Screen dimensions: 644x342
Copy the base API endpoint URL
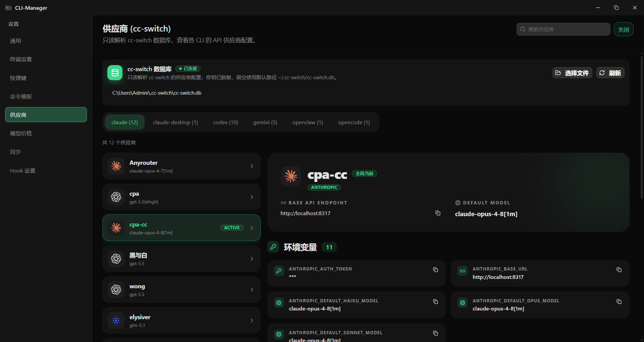click(x=438, y=213)
